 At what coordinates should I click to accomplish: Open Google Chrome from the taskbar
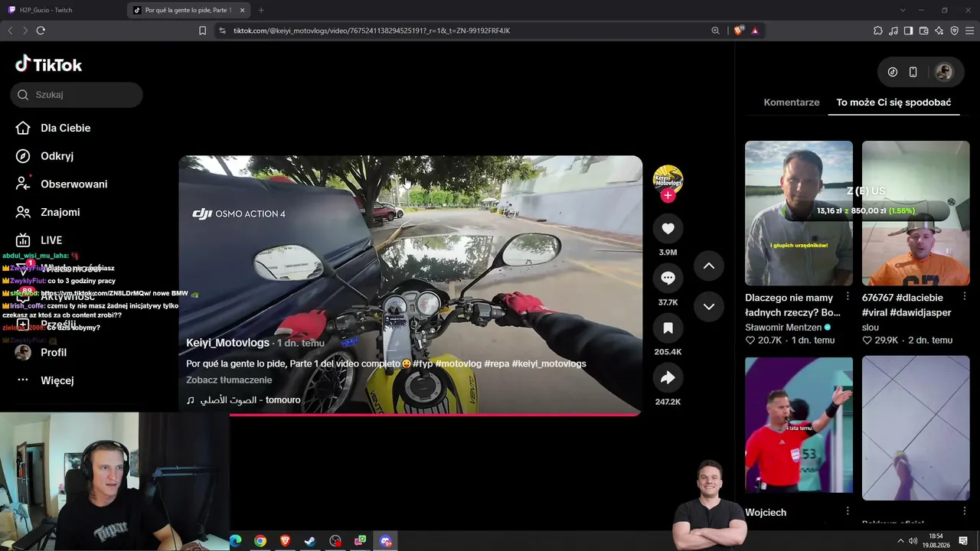(x=260, y=541)
